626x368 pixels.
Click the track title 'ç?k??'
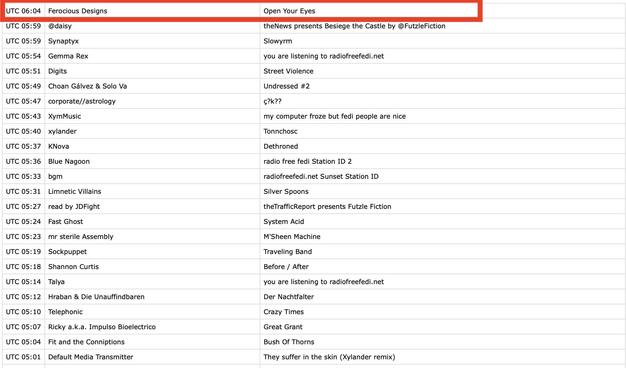(272, 101)
